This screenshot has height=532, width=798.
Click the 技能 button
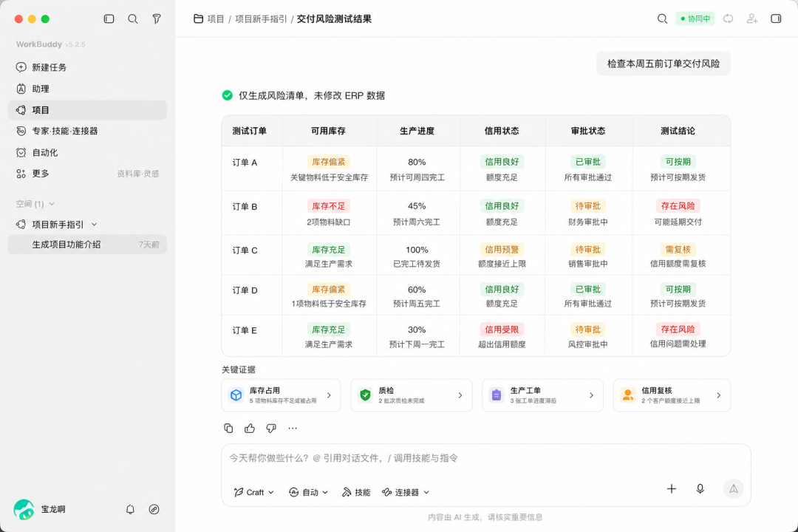tap(355, 492)
